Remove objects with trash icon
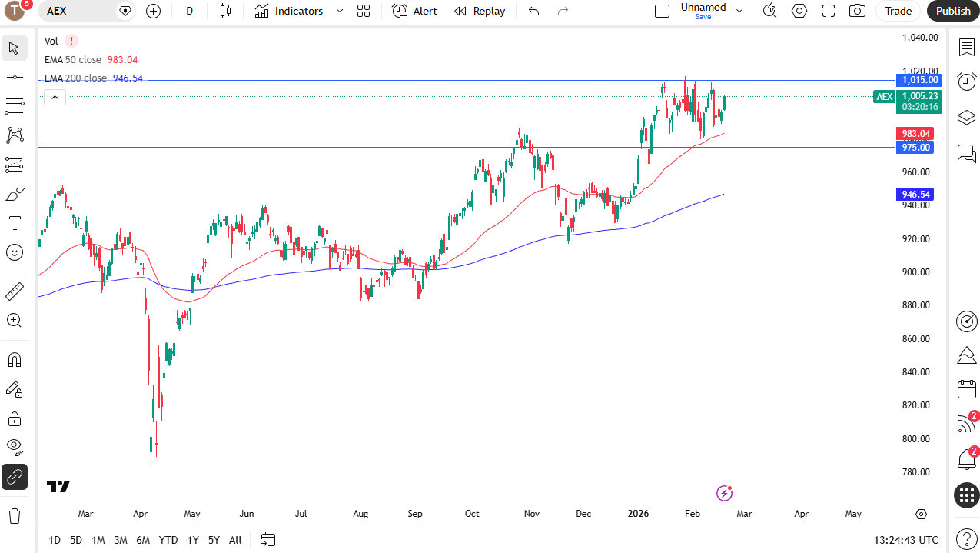The width and height of the screenshot is (980, 553). click(14, 515)
